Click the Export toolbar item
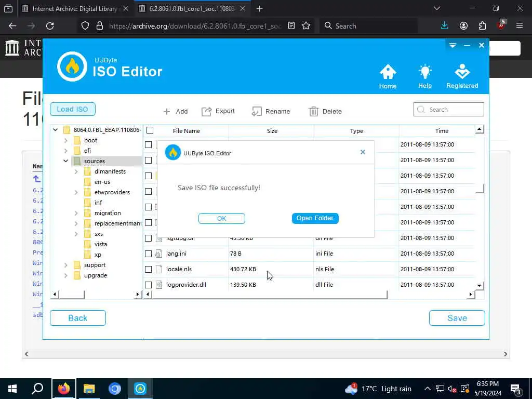The height and width of the screenshot is (399, 532). click(x=218, y=111)
